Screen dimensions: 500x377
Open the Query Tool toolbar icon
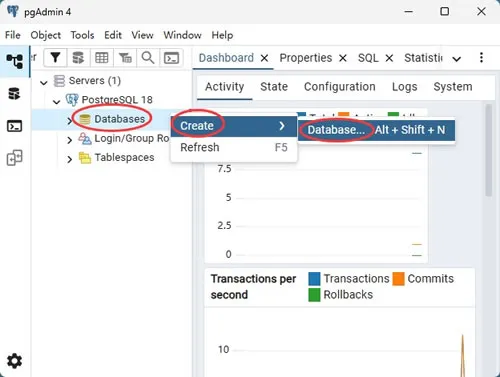point(78,58)
